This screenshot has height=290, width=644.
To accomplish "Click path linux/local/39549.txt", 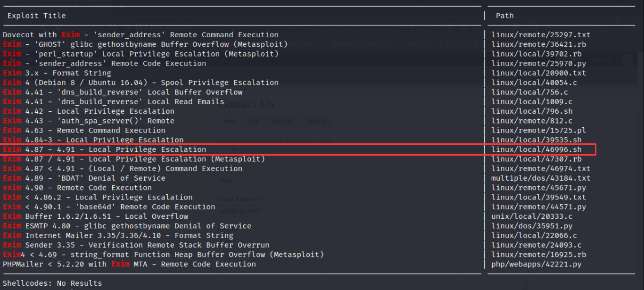I will pos(539,197).
